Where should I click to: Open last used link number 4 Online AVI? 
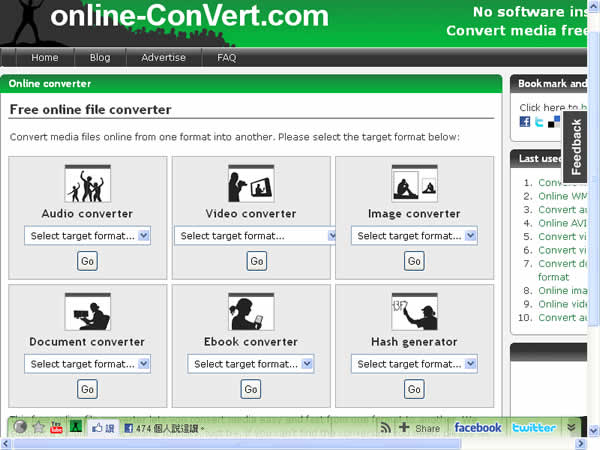pos(562,223)
